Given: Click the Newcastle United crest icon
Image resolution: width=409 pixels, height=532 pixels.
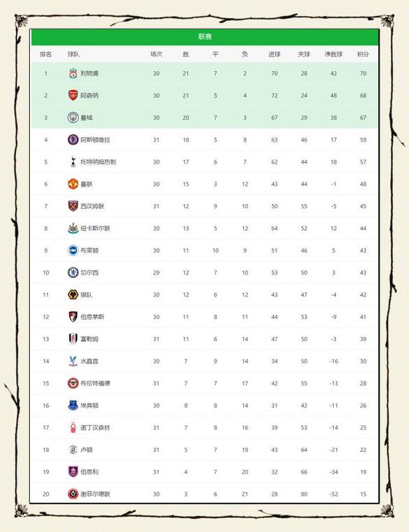Looking at the screenshot, I should click(x=73, y=228).
